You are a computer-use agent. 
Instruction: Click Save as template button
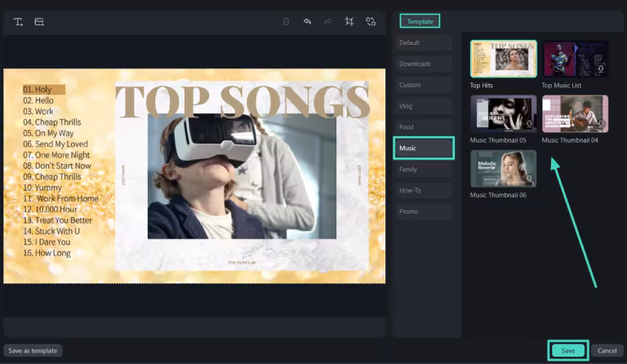point(33,351)
